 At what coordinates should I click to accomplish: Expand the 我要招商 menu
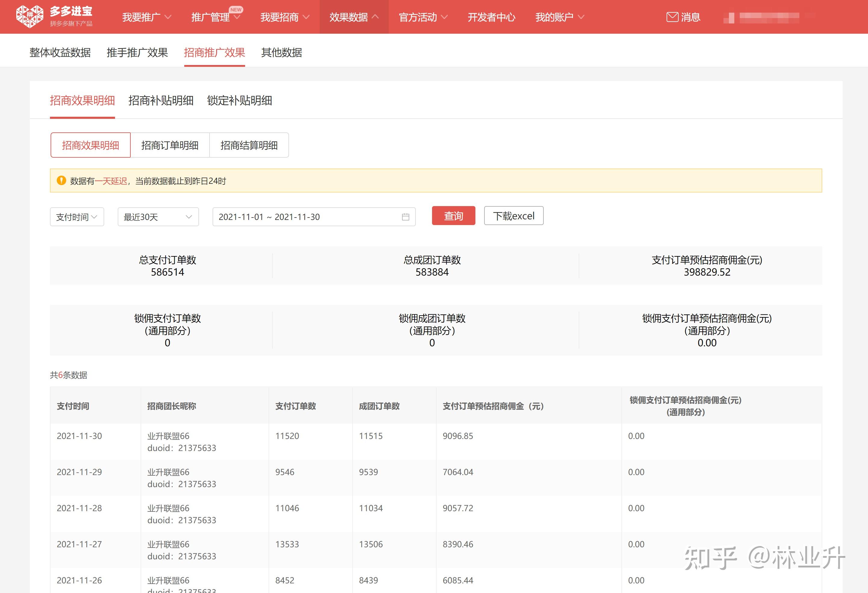[285, 17]
